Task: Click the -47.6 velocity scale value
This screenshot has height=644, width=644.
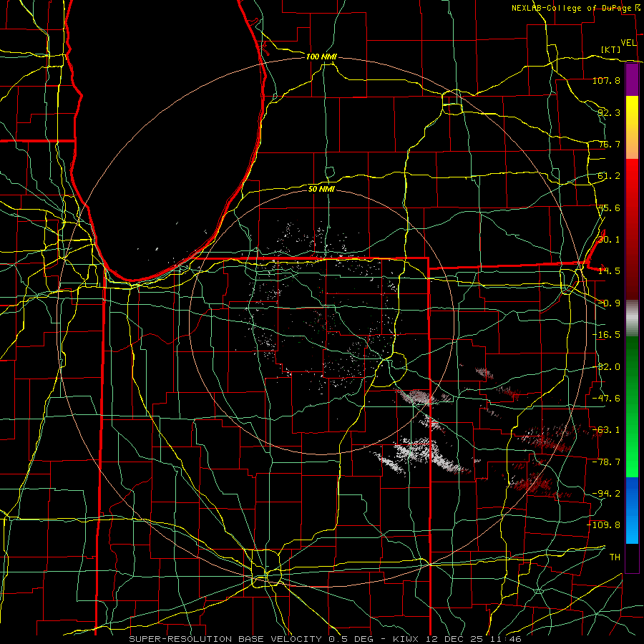Action: pyautogui.click(x=606, y=399)
